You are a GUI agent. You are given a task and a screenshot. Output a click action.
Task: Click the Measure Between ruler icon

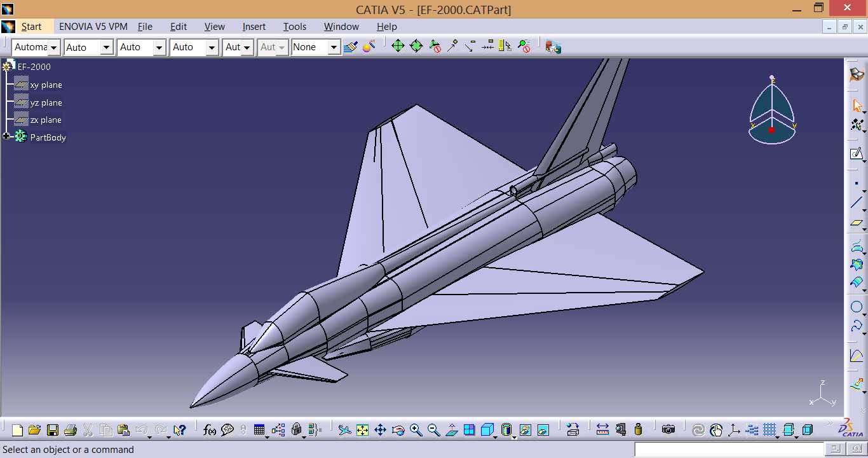click(x=602, y=430)
